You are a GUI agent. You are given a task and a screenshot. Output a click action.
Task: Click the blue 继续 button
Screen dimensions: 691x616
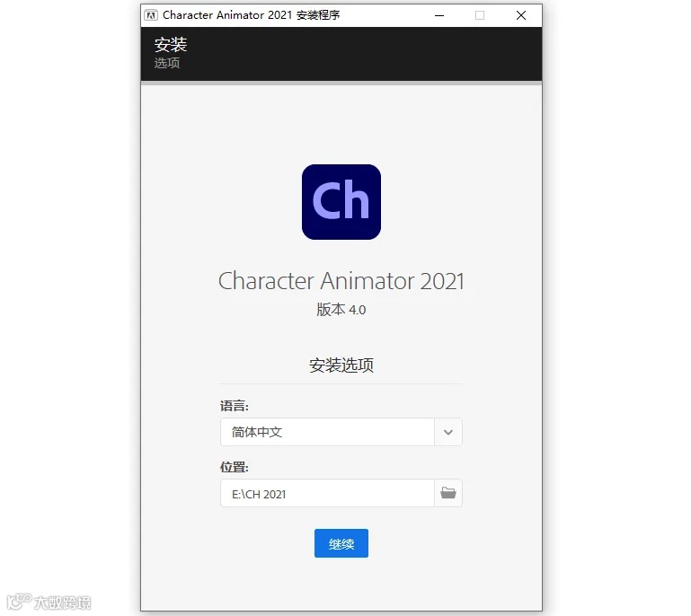tap(341, 543)
